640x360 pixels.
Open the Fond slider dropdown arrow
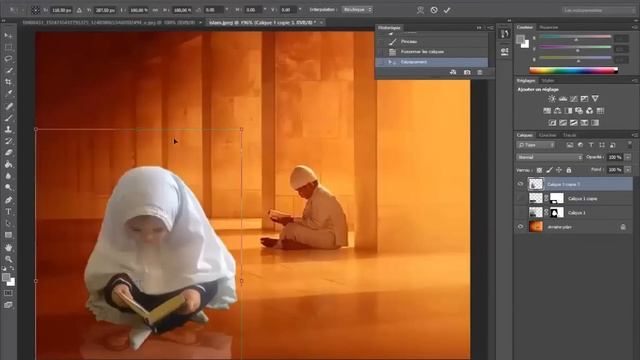tap(628, 169)
